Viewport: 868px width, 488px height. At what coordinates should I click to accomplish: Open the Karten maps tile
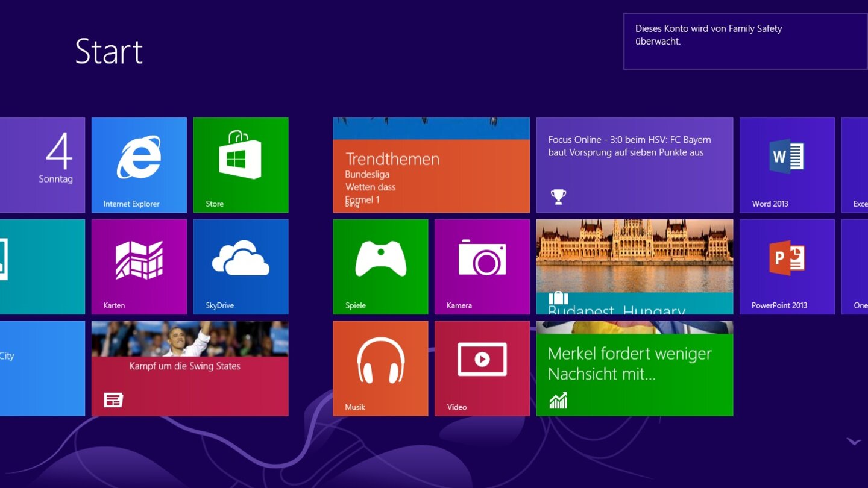(139, 267)
